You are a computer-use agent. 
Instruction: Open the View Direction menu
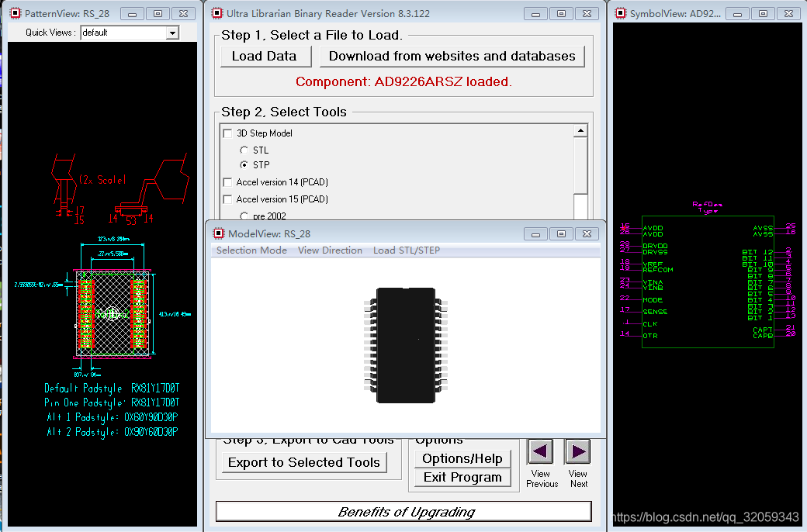330,250
